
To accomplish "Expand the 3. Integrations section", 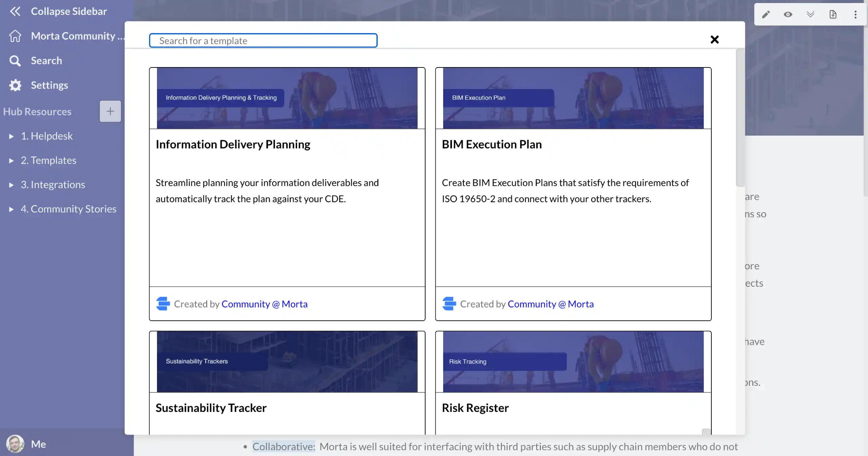I will coord(11,185).
